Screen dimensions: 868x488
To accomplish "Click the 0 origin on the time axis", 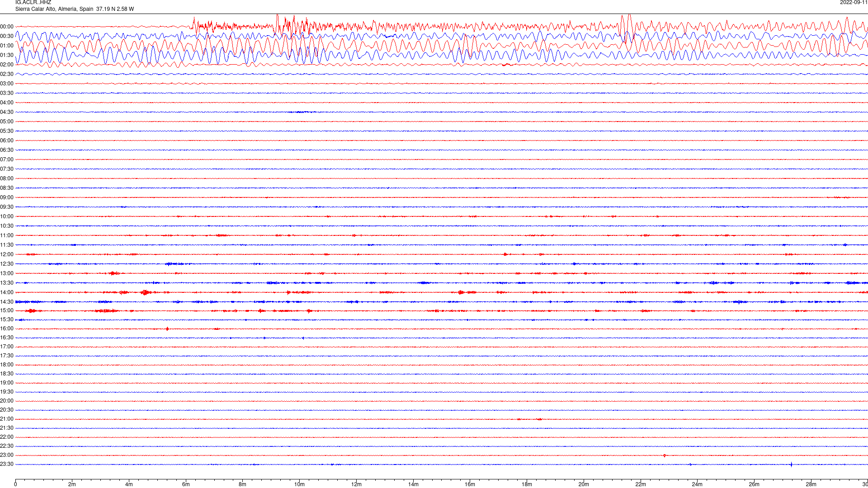I will point(15,484).
